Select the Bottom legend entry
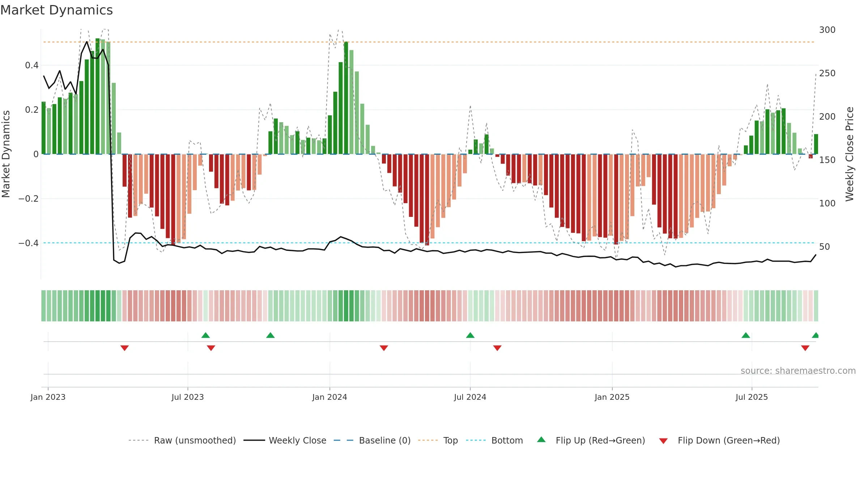868x488 pixels. point(494,440)
